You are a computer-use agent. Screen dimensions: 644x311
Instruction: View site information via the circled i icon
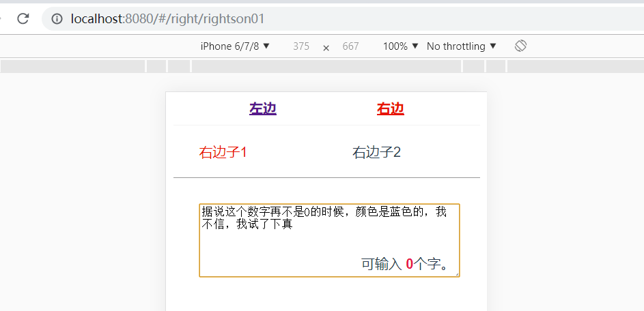[x=57, y=19]
